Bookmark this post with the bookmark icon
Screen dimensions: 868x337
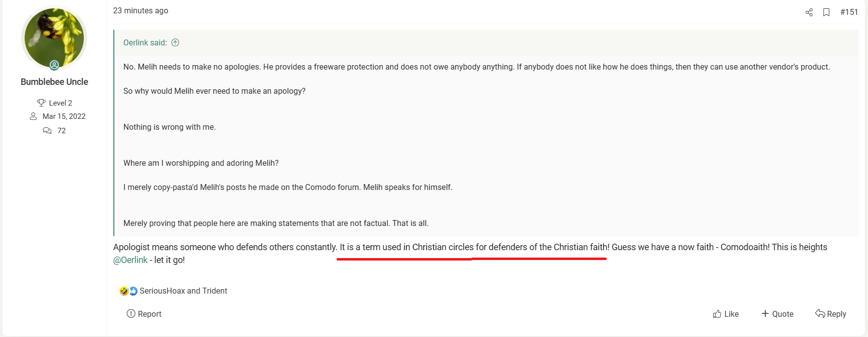coord(827,12)
